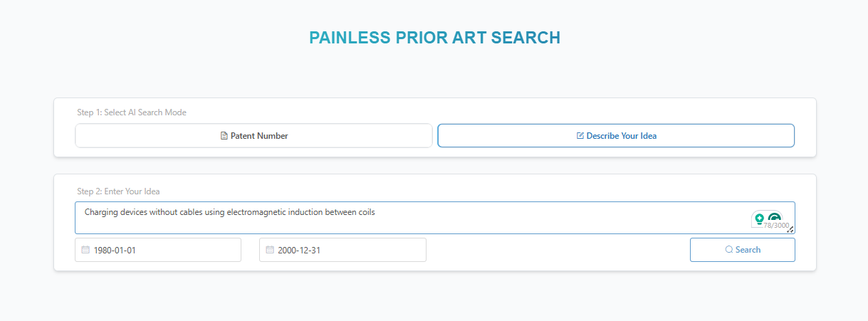The height and width of the screenshot is (321, 868).
Task: Click the green circular Grammarly icon
Action: [774, 218]
